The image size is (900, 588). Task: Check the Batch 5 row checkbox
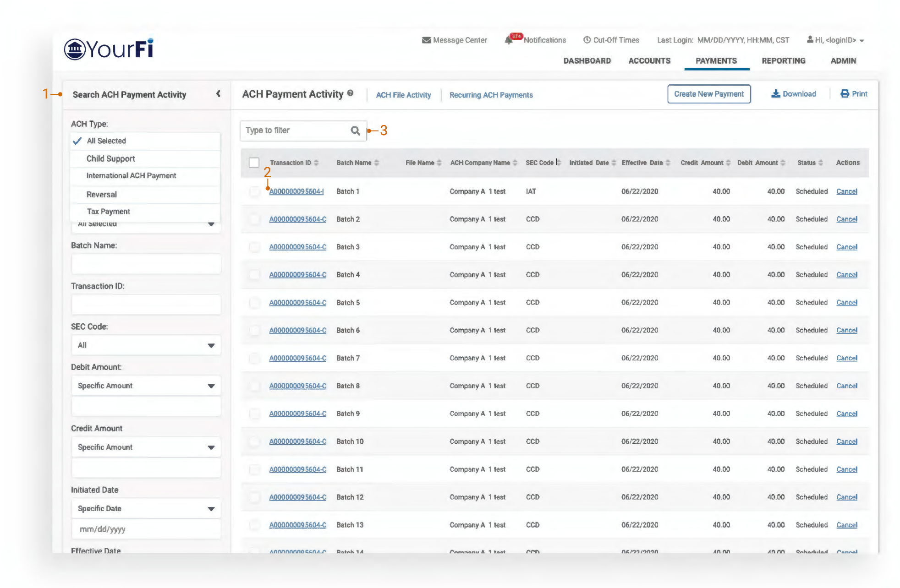[254, 303]
